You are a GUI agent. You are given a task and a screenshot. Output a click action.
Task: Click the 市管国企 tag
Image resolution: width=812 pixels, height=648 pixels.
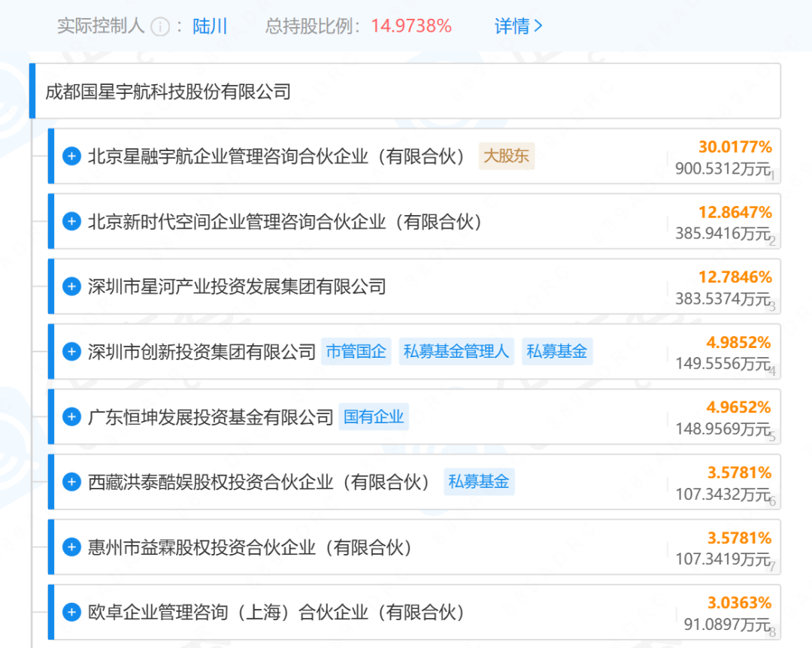356,352
